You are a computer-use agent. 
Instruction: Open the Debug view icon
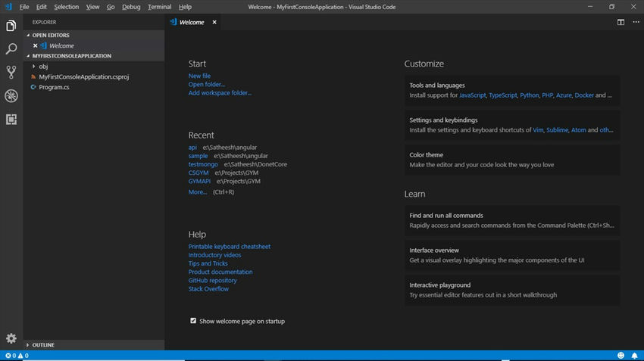[x=11, y=96]
